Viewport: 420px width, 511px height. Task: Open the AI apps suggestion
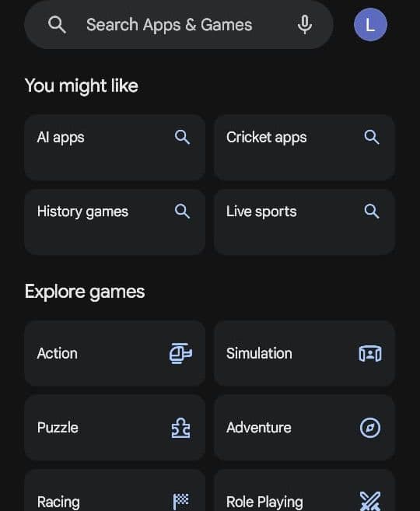(x=114, y=147)
